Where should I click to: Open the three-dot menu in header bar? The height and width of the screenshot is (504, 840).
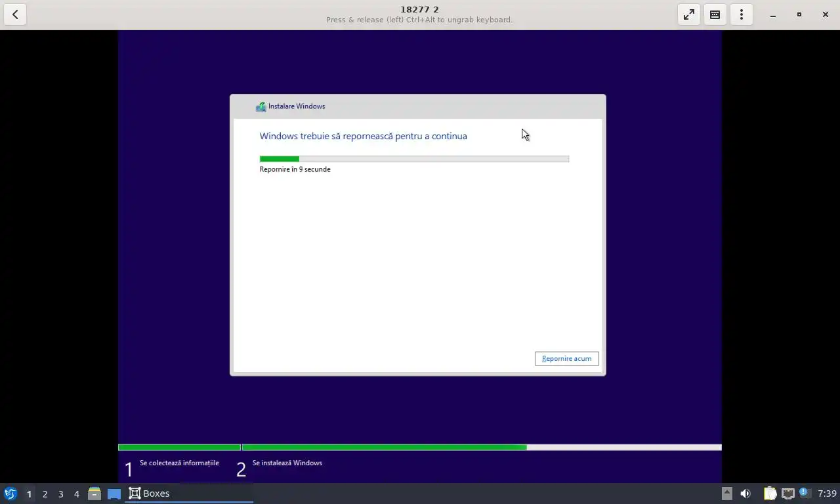(742, 14)
